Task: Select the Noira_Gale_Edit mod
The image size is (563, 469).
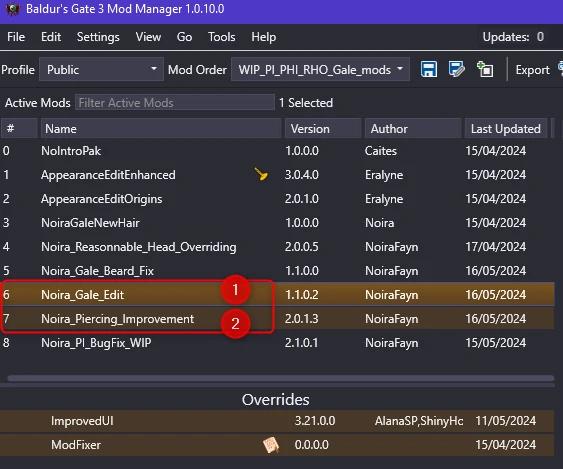Action: pyautogui.click(x=277, y=295)
